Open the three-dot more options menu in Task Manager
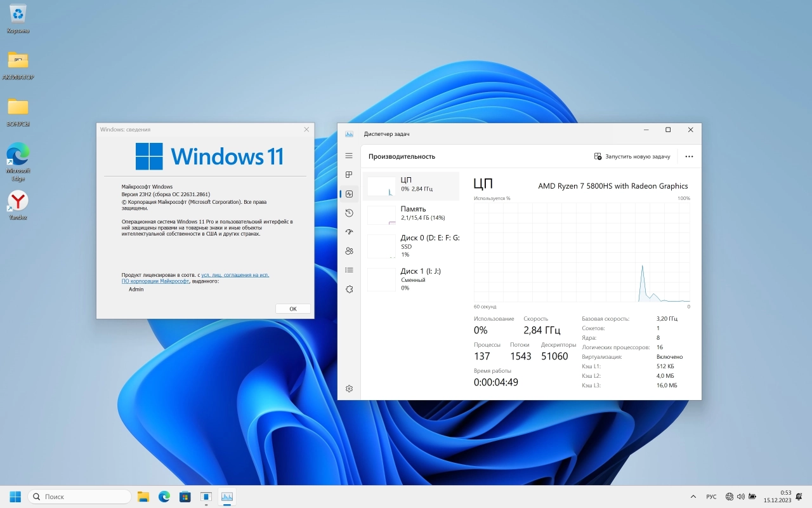Image resolution: width=812 pixels, height=508 pixels. [689, 156]
